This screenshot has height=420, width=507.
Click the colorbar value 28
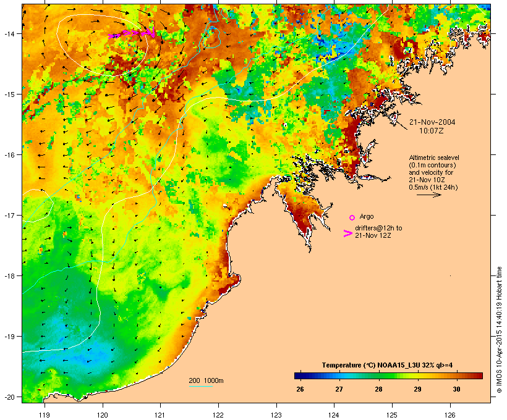click(378, 389)
